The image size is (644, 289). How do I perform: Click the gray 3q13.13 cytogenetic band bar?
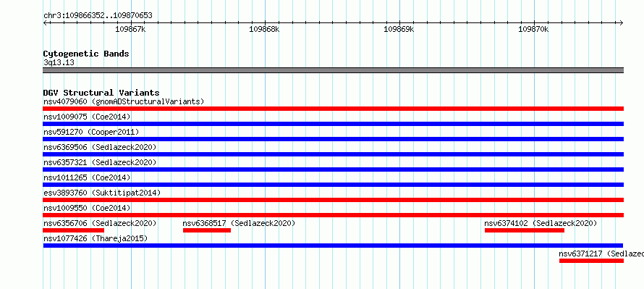click(x=333, y=70)
